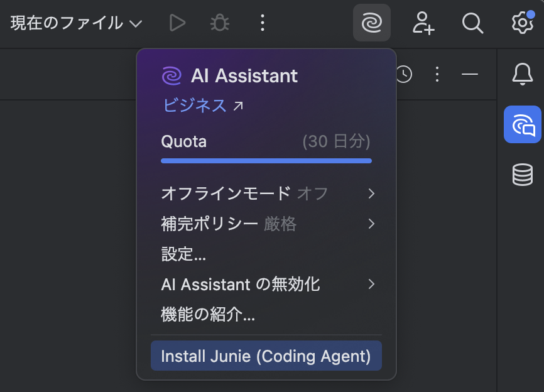
Task: Show chat history clock icon
Action: pyautogui.click(x=404, y=74)
